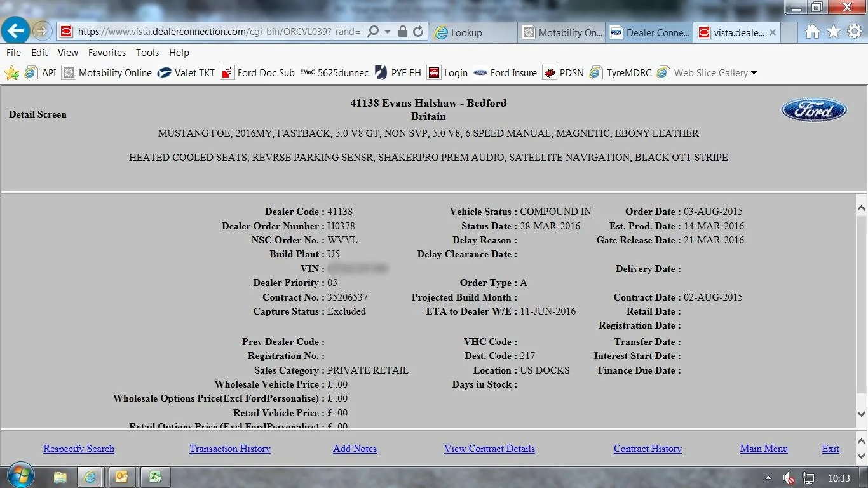Open the Transaction History link

pos(230,449)
